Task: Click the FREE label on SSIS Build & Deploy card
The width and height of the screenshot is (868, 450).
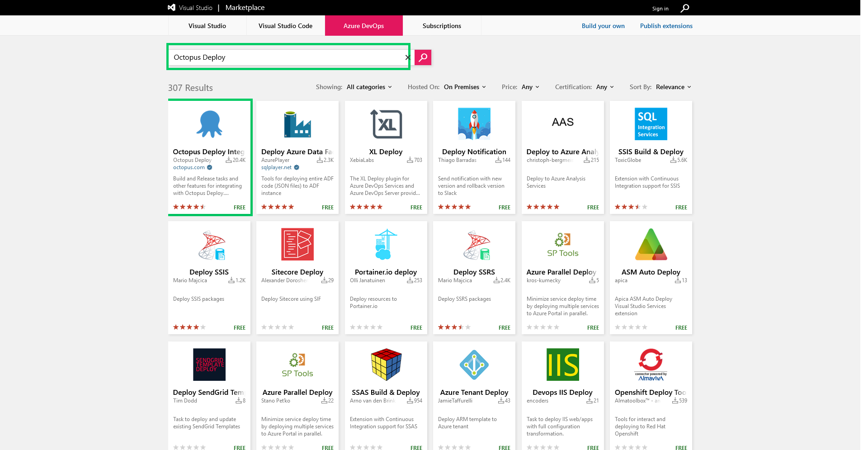Action: point(681,207)
